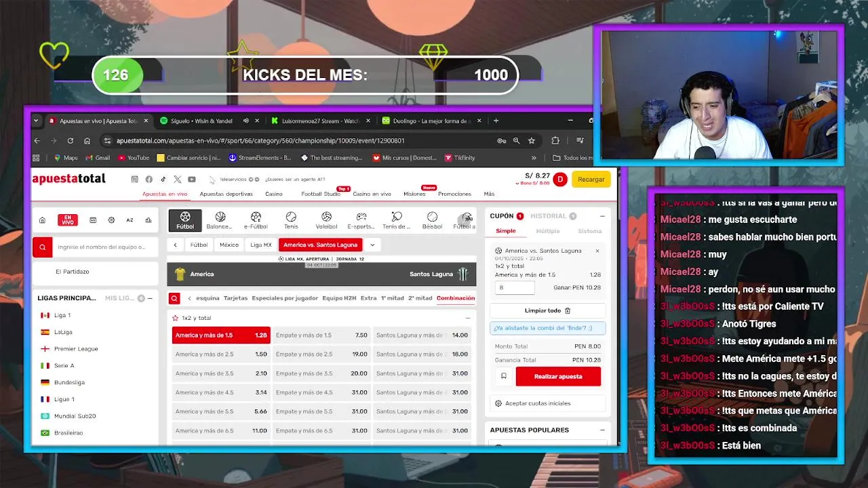Go to the sidebar home icon
This screenshot has height=488, width=868.
point(42,220)
